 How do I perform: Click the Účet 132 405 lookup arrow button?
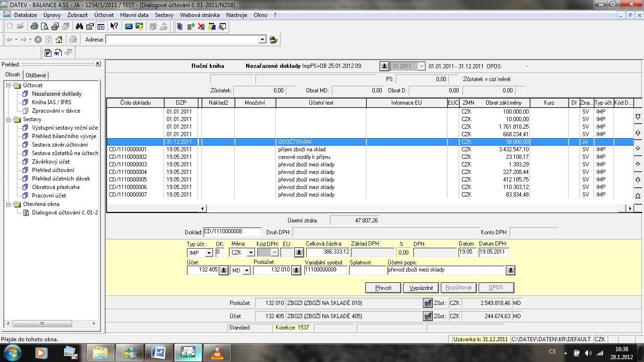point(224,271)
